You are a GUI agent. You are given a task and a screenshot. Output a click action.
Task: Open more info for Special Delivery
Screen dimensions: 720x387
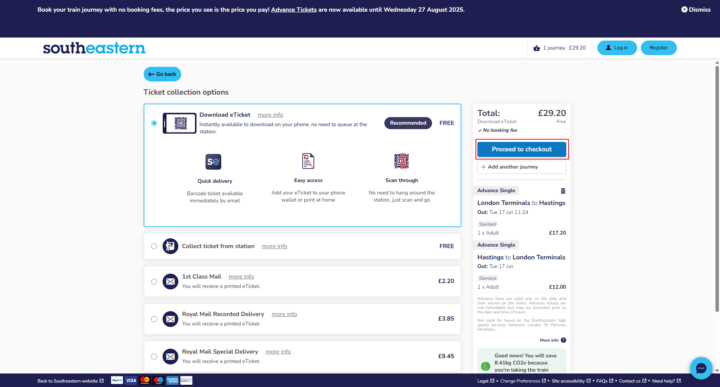click(278, 352)
